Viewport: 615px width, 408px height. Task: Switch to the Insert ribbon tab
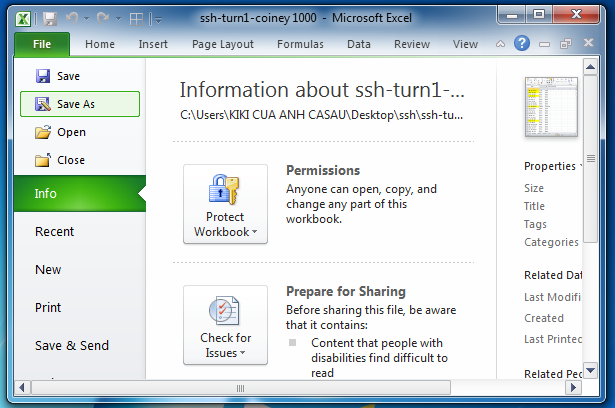(x=153, y=44)
